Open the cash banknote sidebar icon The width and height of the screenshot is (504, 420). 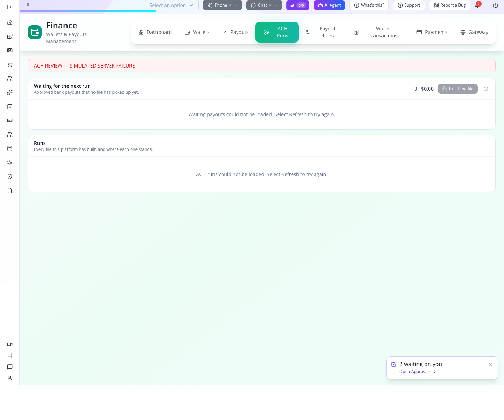point(10,120)
